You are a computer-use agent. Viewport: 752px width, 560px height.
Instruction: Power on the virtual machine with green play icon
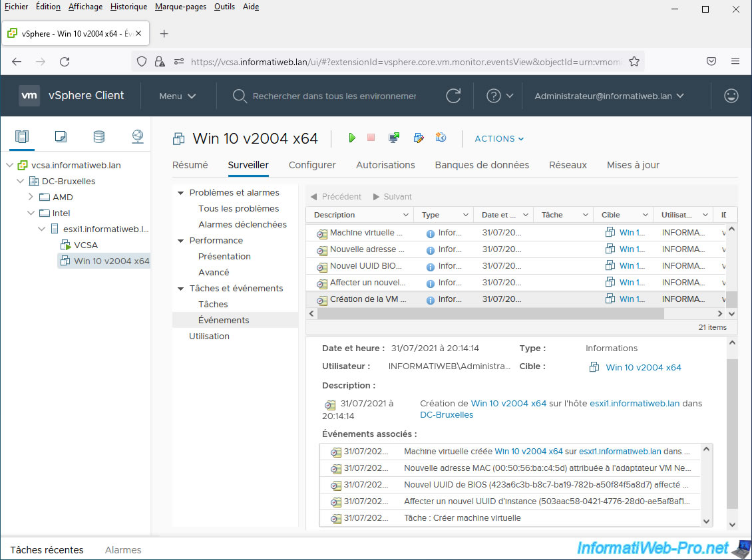click(x=352, y=138)
